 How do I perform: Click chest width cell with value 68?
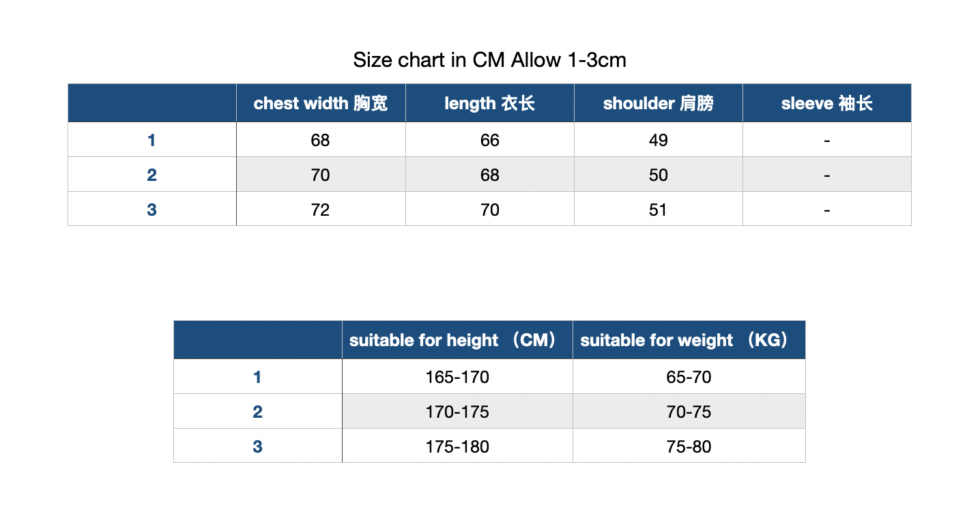[x=321, y=140]
